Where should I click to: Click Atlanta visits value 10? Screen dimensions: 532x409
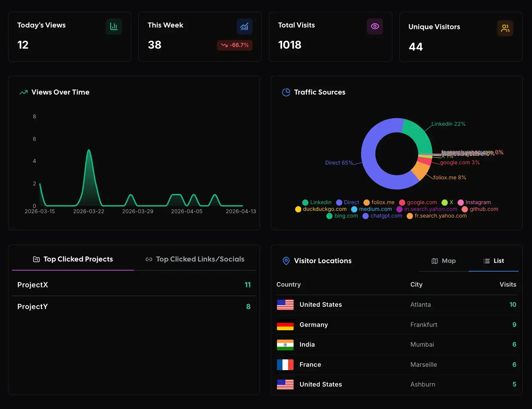pyautogui.click(x=513, y=305)
